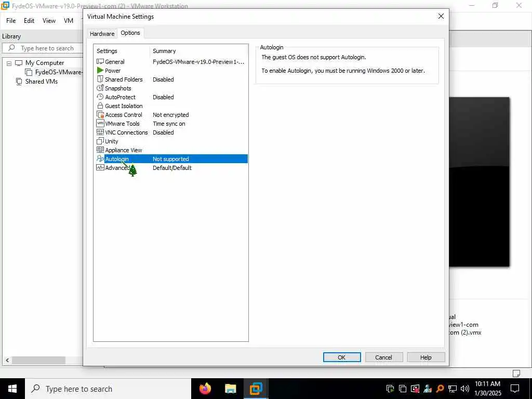
Task: Click 'Default/Default' summary value
Action: point(172,168)
